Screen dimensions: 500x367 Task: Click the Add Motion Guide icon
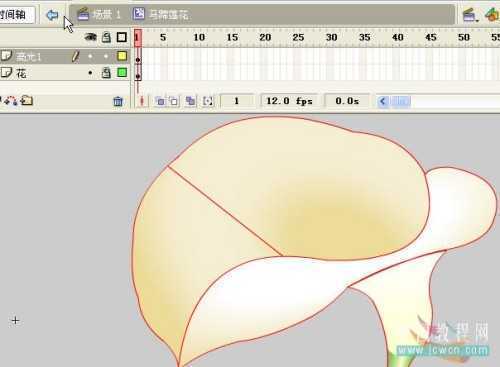click(11, 101)
